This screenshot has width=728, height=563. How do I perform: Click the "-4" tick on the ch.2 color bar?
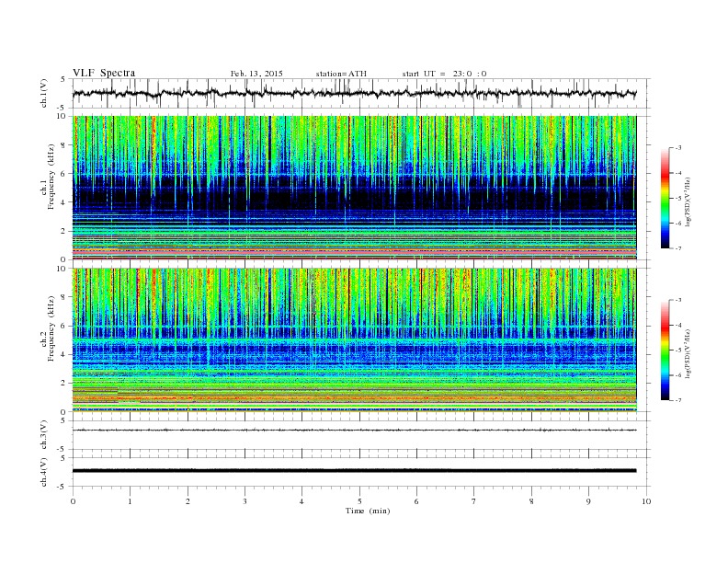click(x=677, y=325)
